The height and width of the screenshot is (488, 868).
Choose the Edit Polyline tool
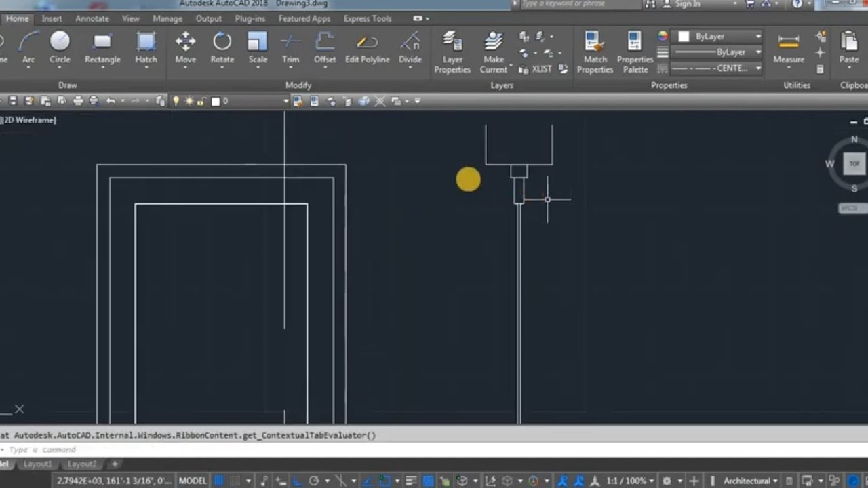[367, 48]
